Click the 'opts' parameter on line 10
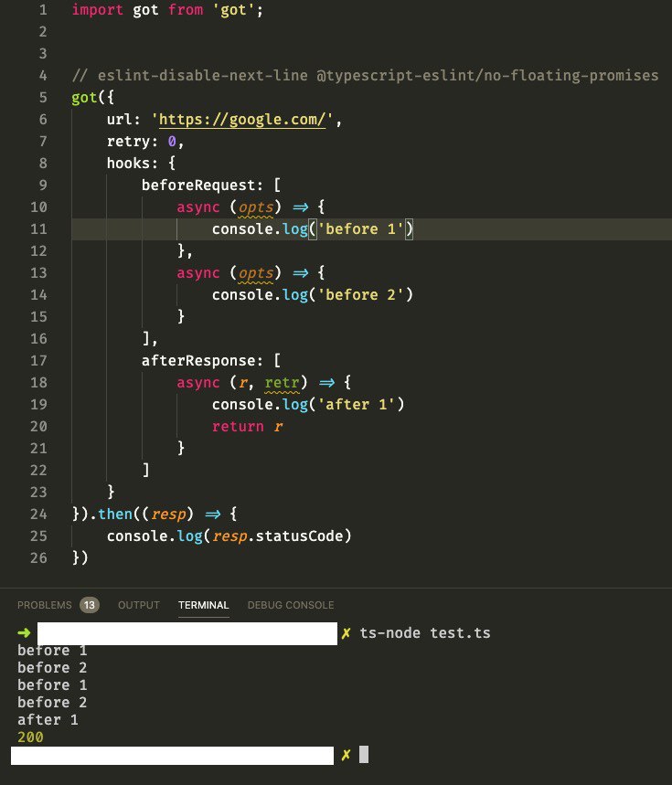The height and width of the screenshot is (785, 672). pyautogui.click(x=256, y=207)
